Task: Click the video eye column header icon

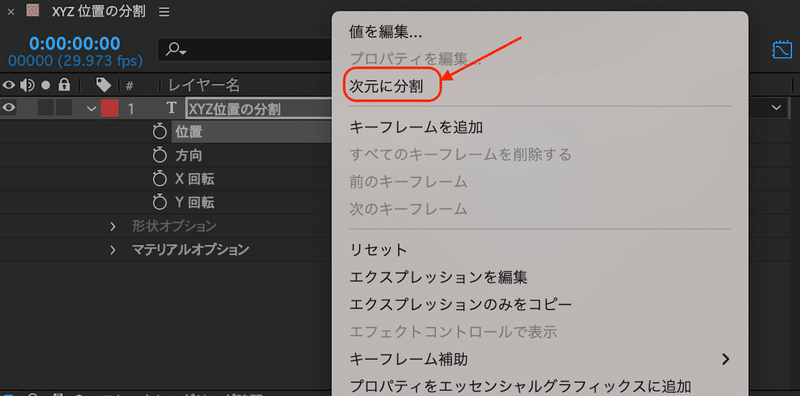Action: click(x=10, y=85)
